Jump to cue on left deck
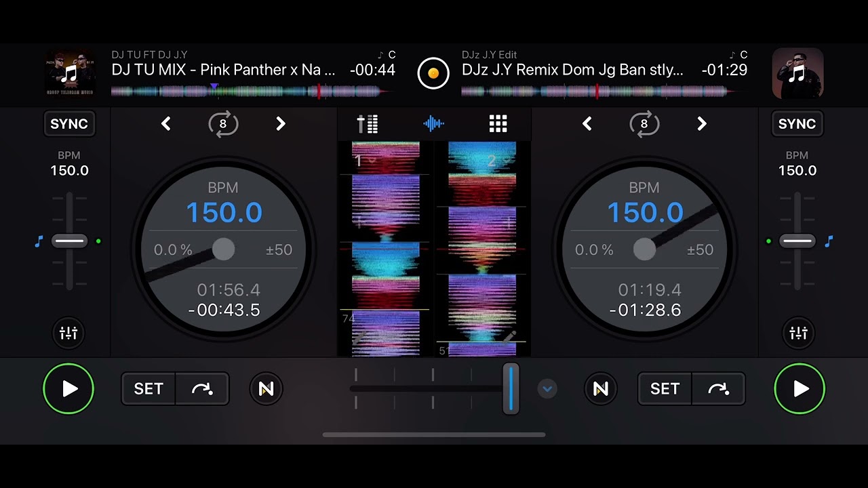This screenshot has height=488, width=868. (202, 389)
